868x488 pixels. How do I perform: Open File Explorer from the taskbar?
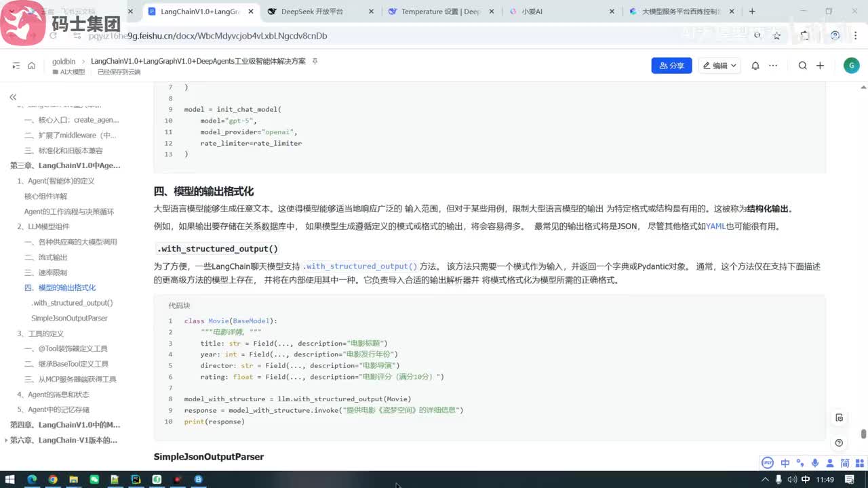[74, 479]
